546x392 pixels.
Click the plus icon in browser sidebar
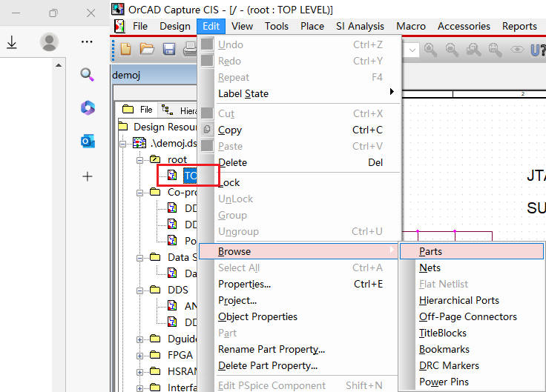88,176
